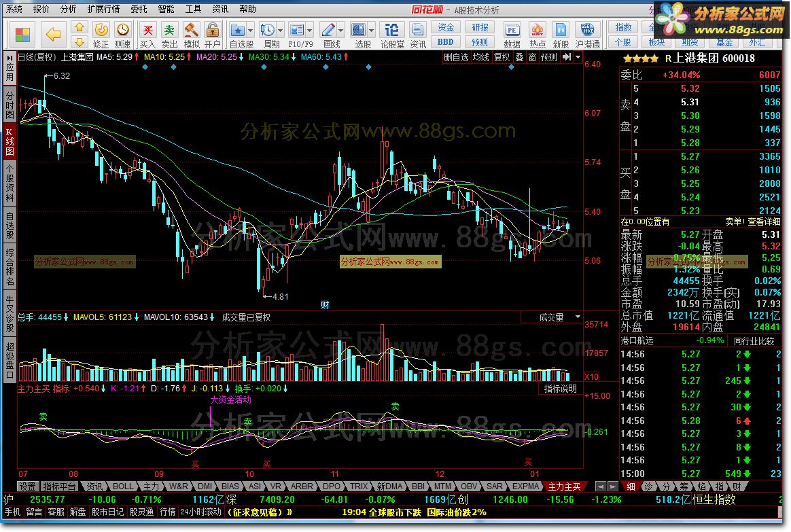The height and width of the screenshot is (532, 791).
Task: Toggle 复权 price adjustment
Action: tap(502, 58)
